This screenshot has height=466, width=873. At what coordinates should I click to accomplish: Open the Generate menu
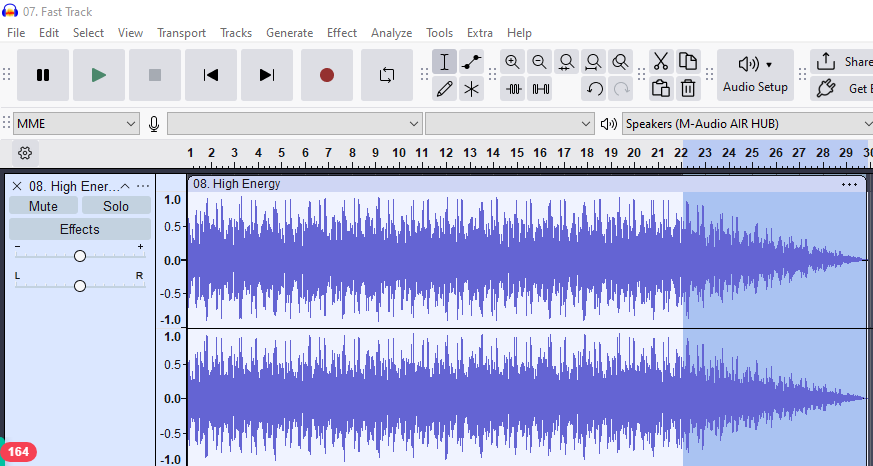tap(290, 33)
